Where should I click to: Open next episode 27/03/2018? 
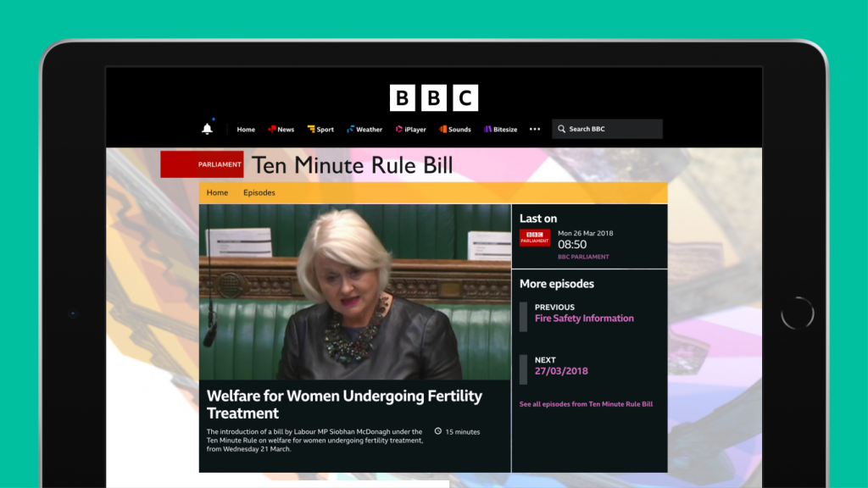(x=561, y=371)
